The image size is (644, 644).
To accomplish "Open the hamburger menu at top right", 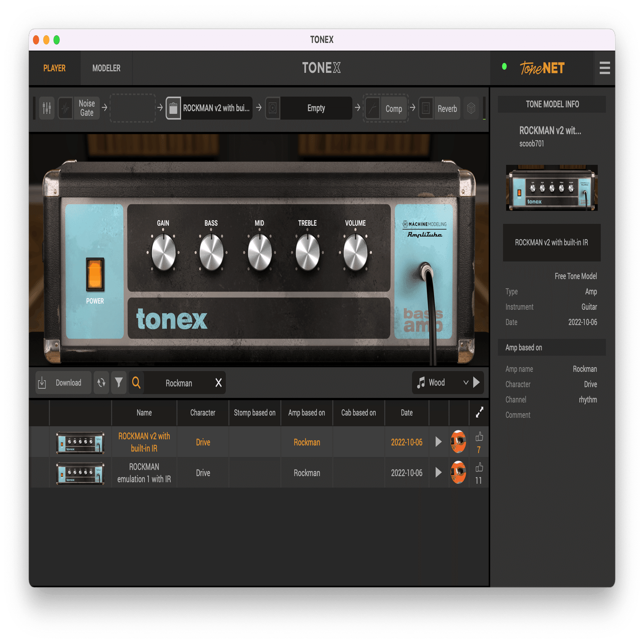I will tap(605, 68).
